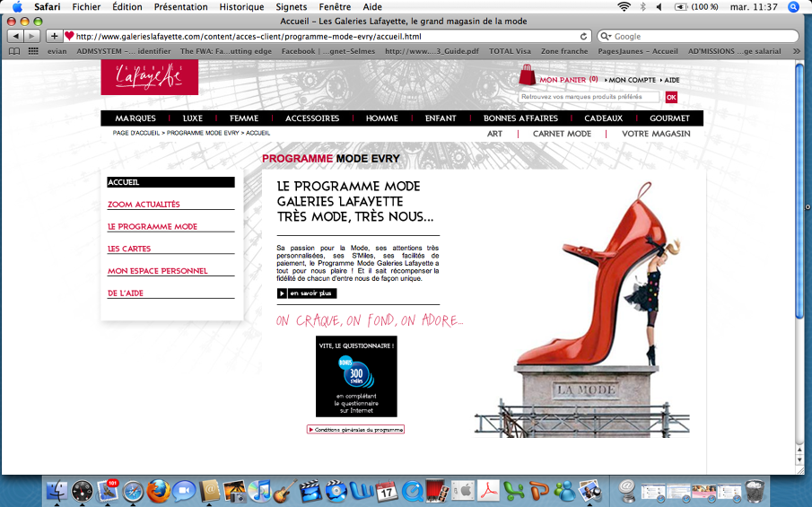Click the brand search input field
Image resolution: width=812 pixels, height=507 pixels.
click(589, 97)
